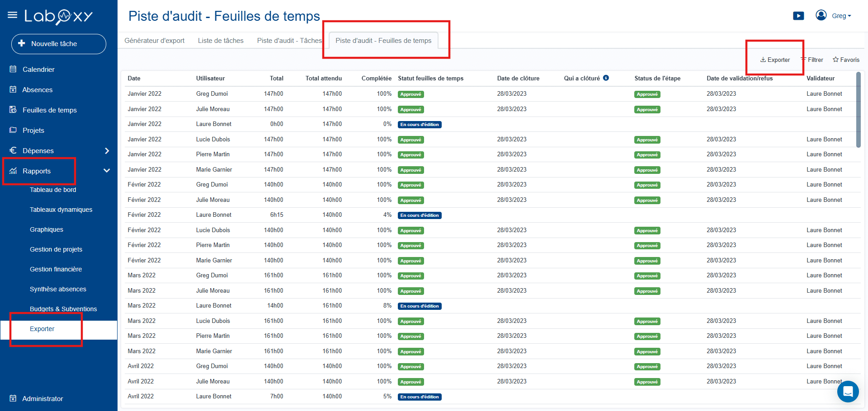Click the Nouvelle tâche button

pos(59,44)
